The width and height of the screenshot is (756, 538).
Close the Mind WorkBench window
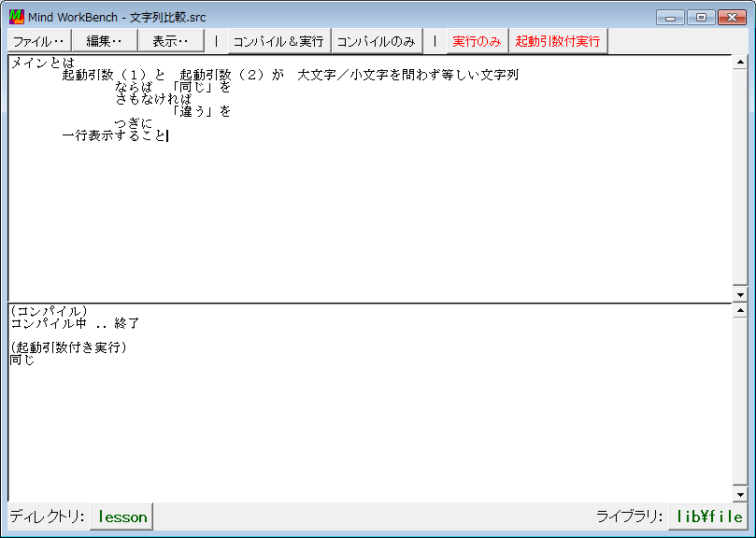732,18
